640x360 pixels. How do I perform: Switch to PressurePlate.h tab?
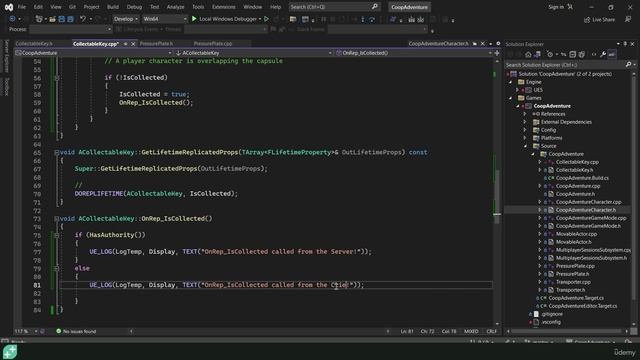[157, 44]
